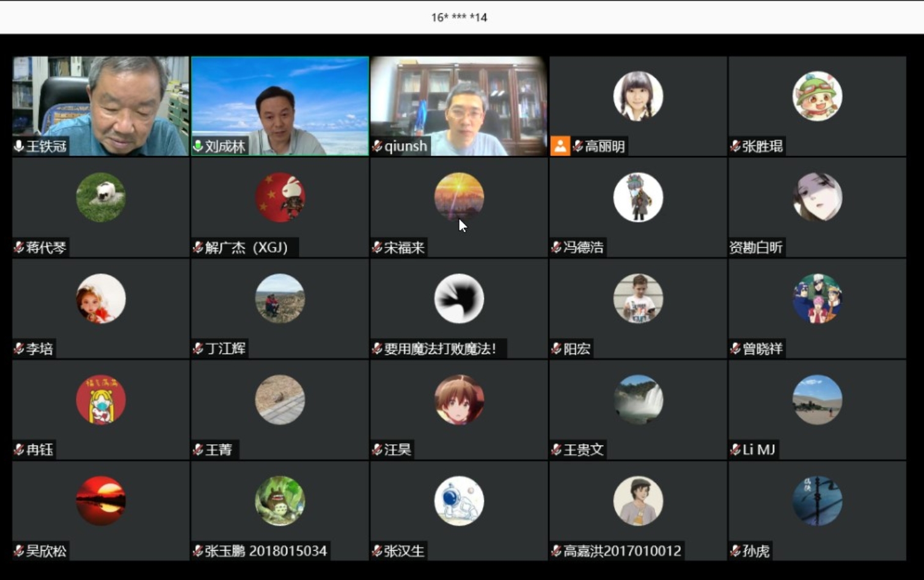924x580 pixels.
Task: Click the muted mic icon beside Li MJ
Action: (x=735, y=450)
